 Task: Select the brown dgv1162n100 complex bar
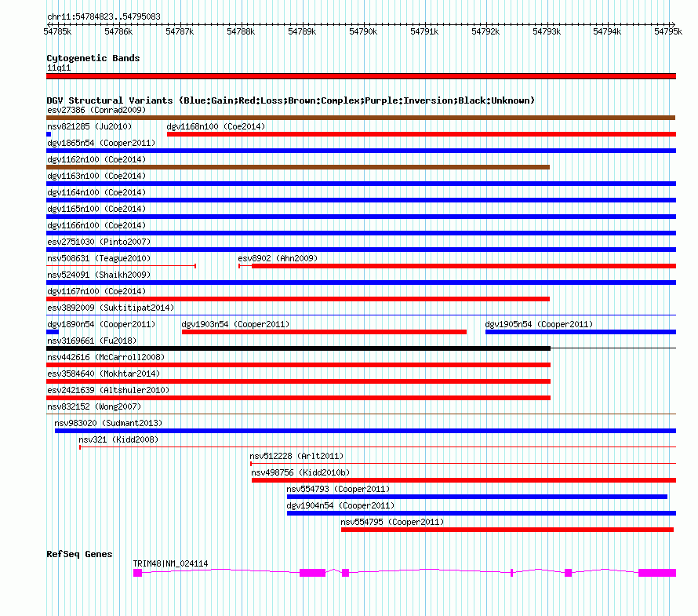point(298,167)
